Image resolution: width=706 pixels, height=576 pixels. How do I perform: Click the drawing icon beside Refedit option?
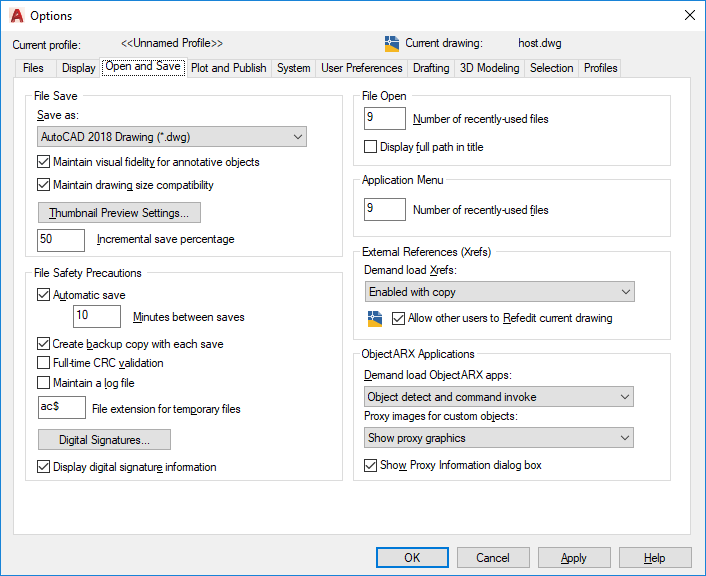pyautogui.click(x=375, y=319)
